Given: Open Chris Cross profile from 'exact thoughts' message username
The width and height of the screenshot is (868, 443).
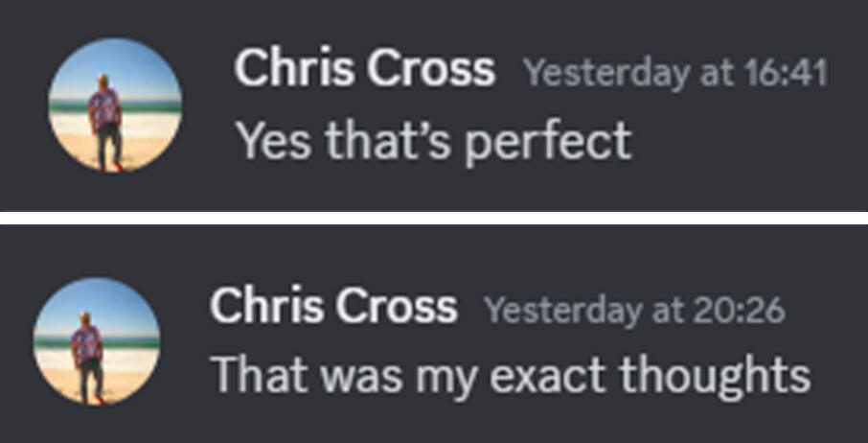Looking at the screenshot, I should (x=333, y=307).
